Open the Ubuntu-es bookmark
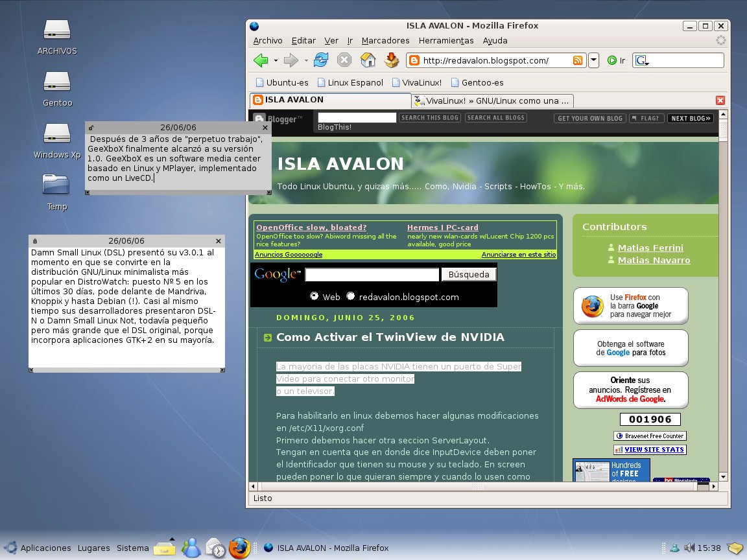Image resolution: width=747 pixels, height=560 pixels. click(282, 82)
